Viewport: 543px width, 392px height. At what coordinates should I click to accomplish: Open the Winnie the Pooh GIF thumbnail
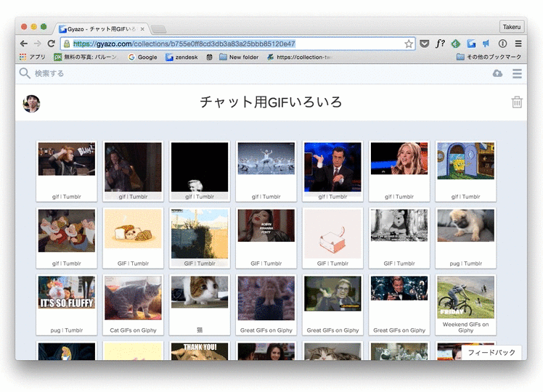tap(399, 238)
